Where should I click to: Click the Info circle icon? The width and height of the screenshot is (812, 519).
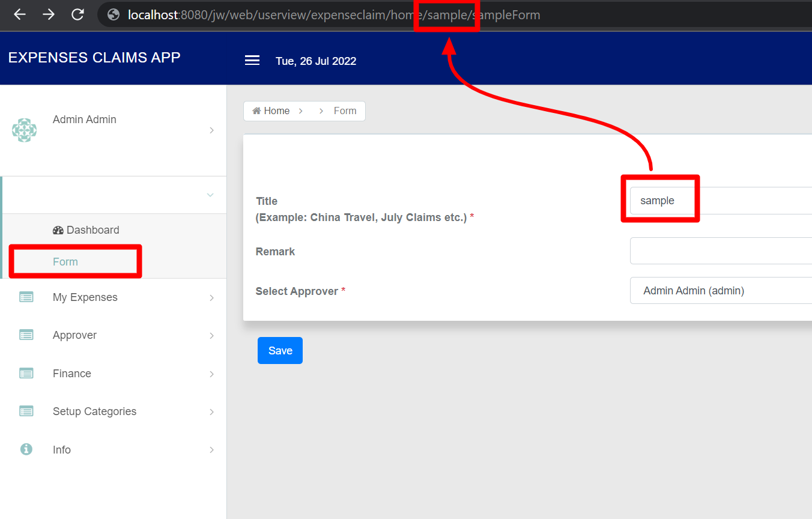click(26, 449)
